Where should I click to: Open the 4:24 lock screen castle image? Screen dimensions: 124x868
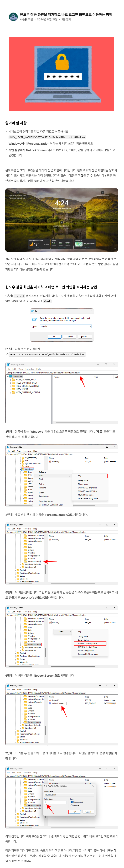[62, 220]
